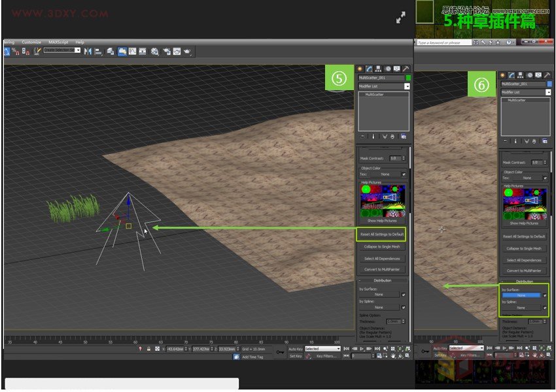Open the Customize menu
The image size is (556, 392).
(x=31, y=42)
